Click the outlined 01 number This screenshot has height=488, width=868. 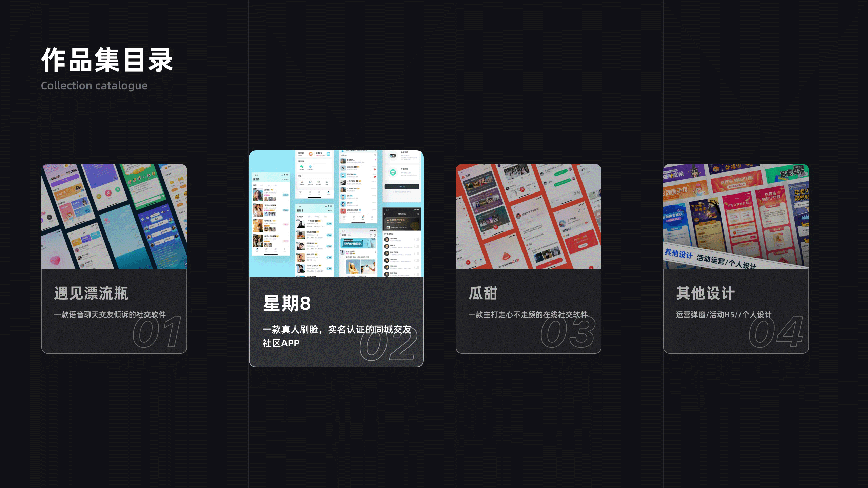(157, 332)
